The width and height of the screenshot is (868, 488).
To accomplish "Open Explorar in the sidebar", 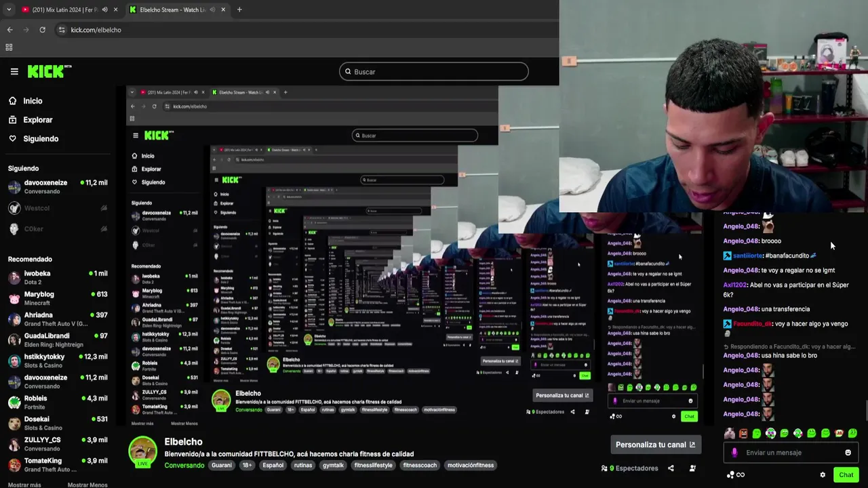I will click(x=38, y=120).
